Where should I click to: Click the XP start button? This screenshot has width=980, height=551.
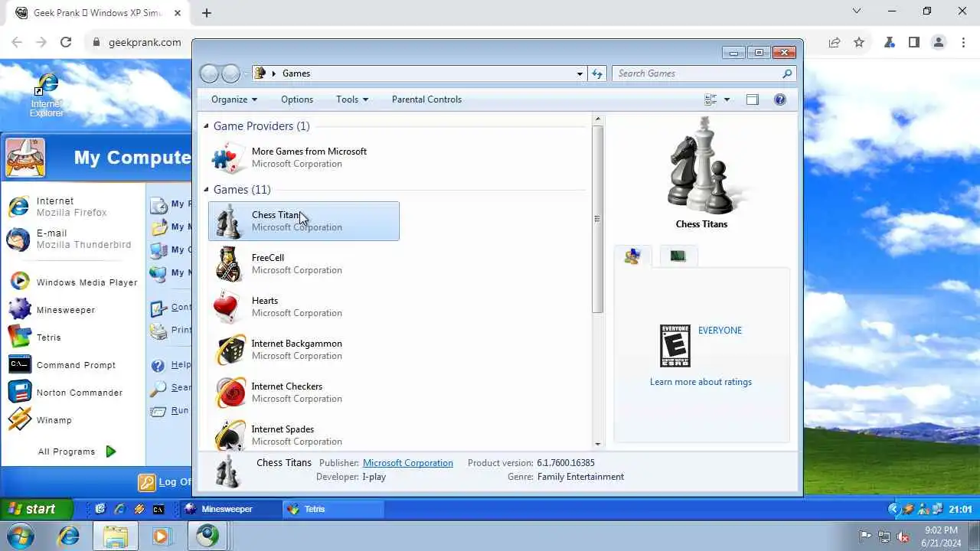[x=36, y=509]
